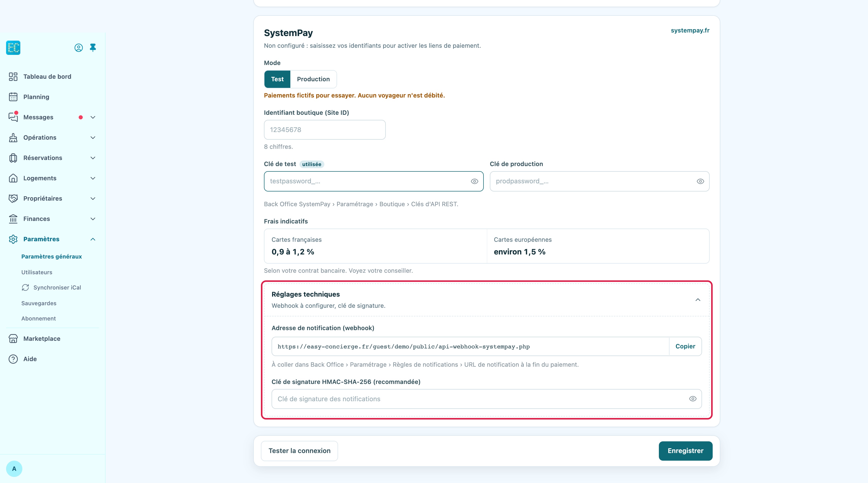868x483 pixels.
Task: Open Utilisateurs settings page
Action: tap(37, 272)
